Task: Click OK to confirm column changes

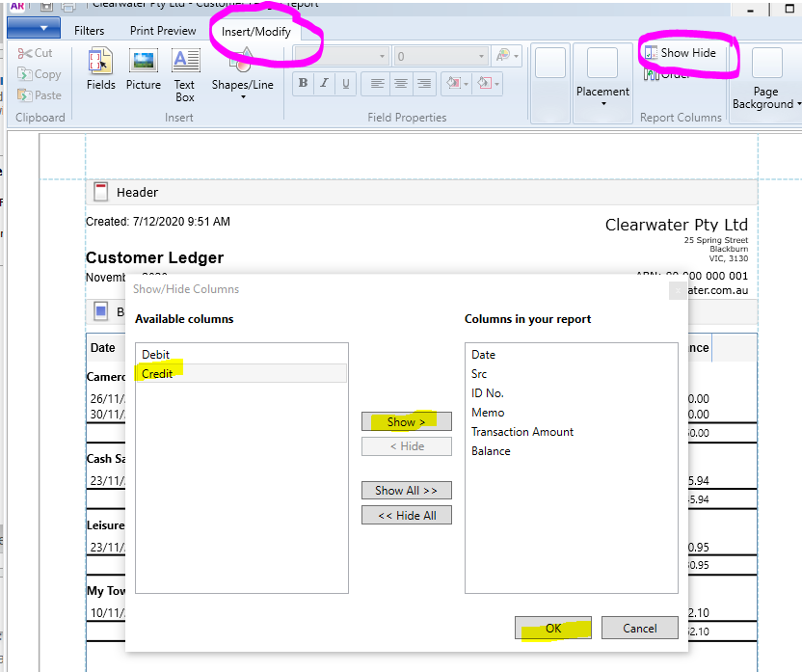Action: [x=553, y=628]
